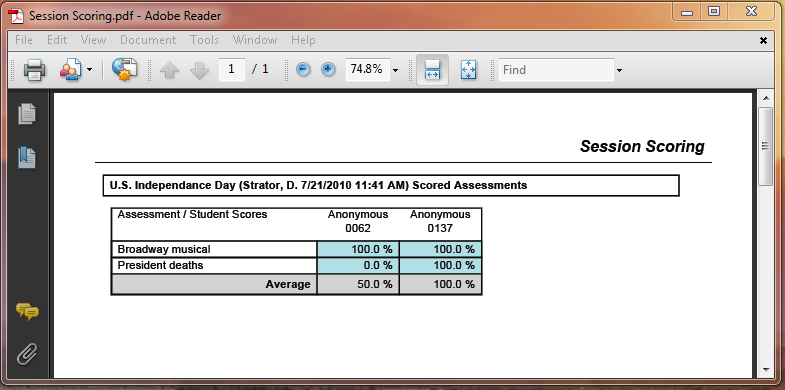The width and height of the screenshot is (785, 390).
Task: Toggle fit one full page view
Action: [x=469, y=70]
